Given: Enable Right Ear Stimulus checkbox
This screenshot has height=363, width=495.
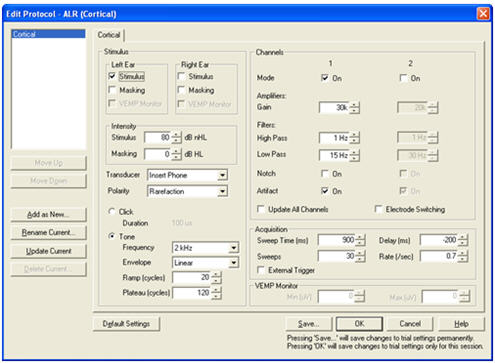Looking at the screenshot, I should [181, 76].
